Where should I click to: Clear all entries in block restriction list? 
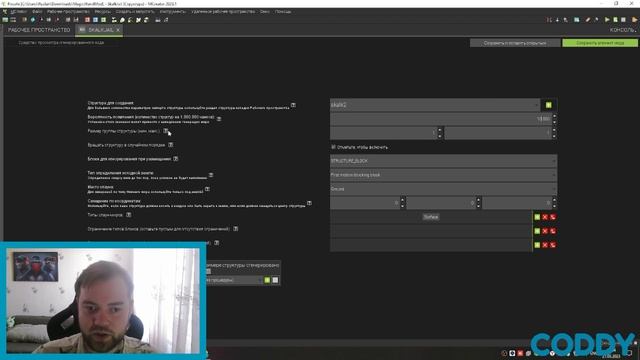tap(553, 231)
